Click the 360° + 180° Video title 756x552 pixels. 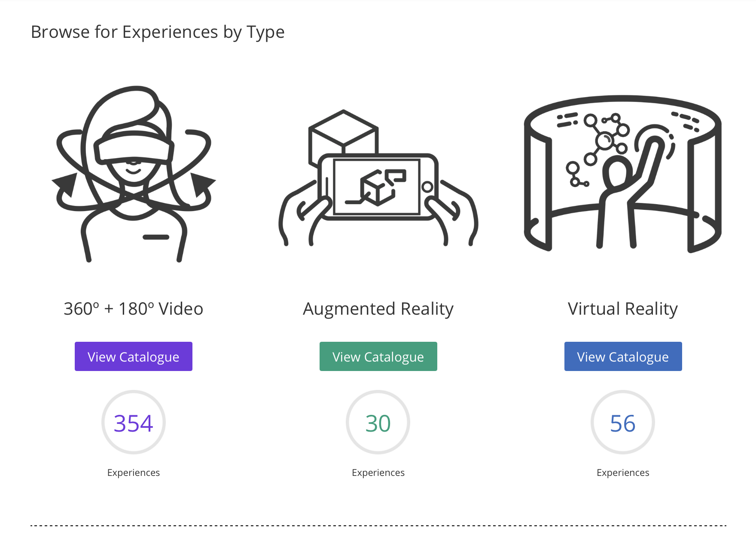(134, 309)
